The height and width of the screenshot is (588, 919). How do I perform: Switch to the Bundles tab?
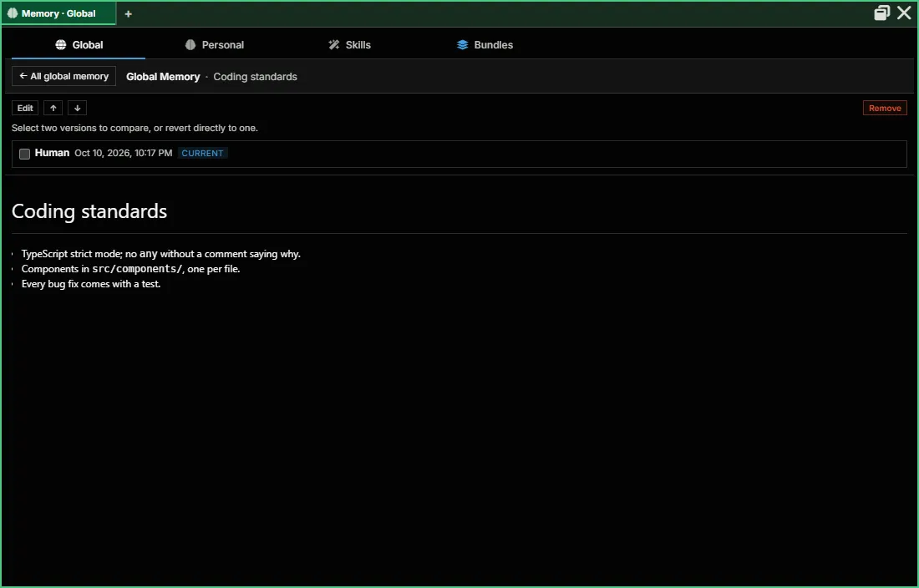485,45
